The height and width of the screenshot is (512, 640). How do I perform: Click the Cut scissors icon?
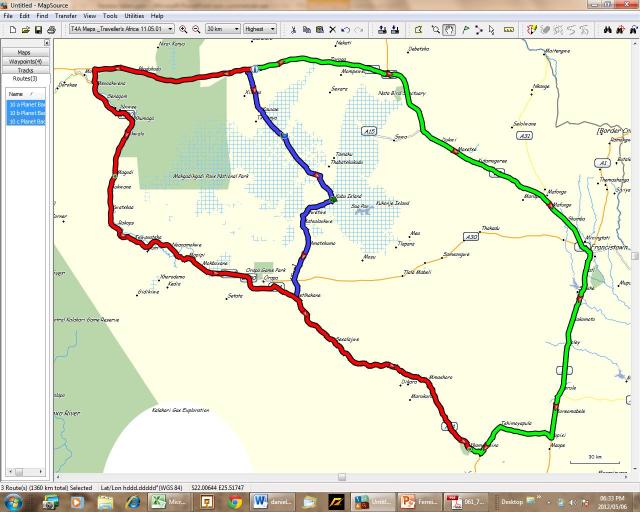293,30
